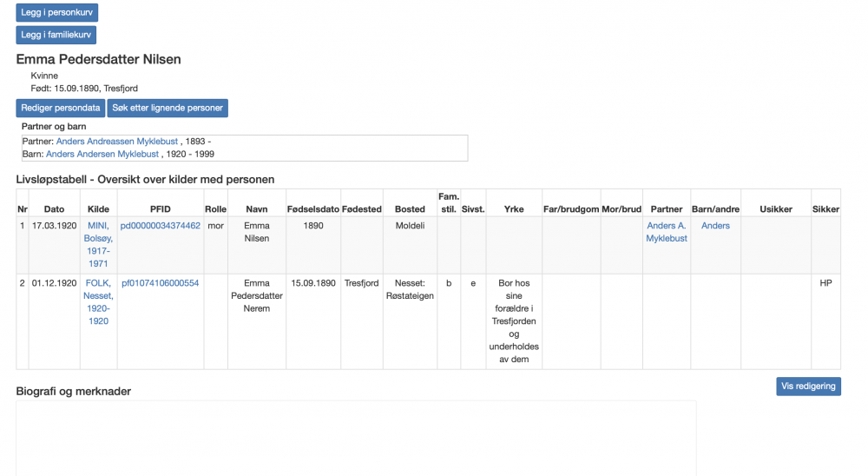Click inside the Biografi og merknader text area

coord(356,437)
